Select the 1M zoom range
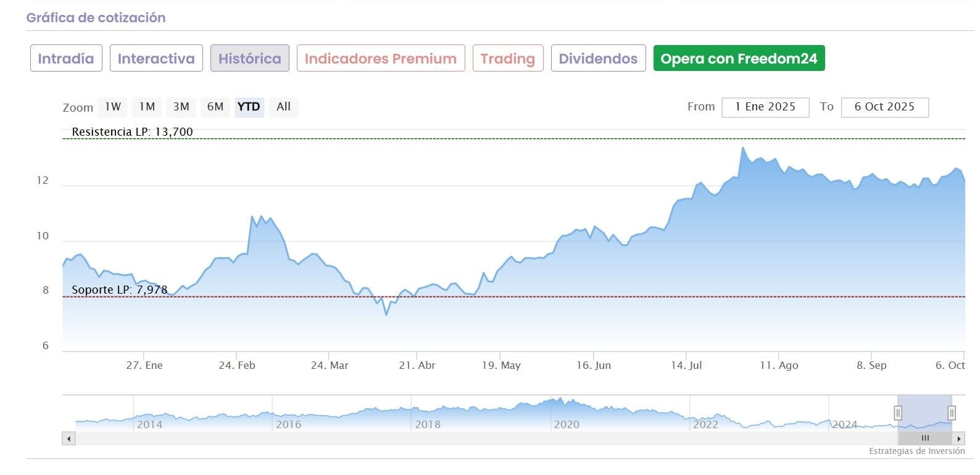This screenshot has height=475, width=980. tap(147, 107)
